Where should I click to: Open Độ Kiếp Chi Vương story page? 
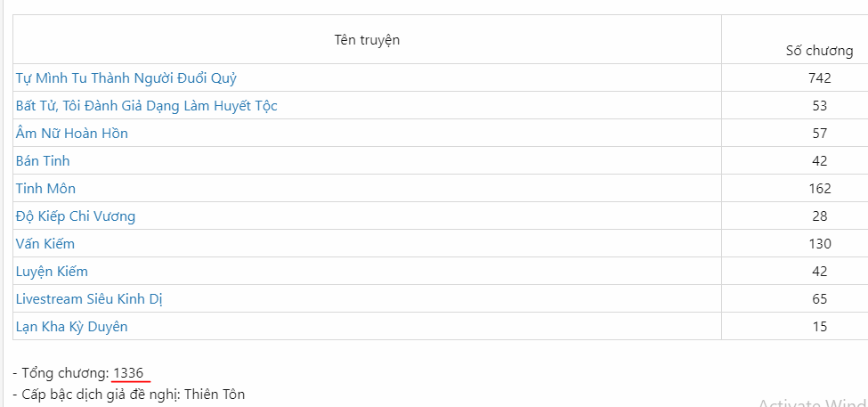click(76, 216)
